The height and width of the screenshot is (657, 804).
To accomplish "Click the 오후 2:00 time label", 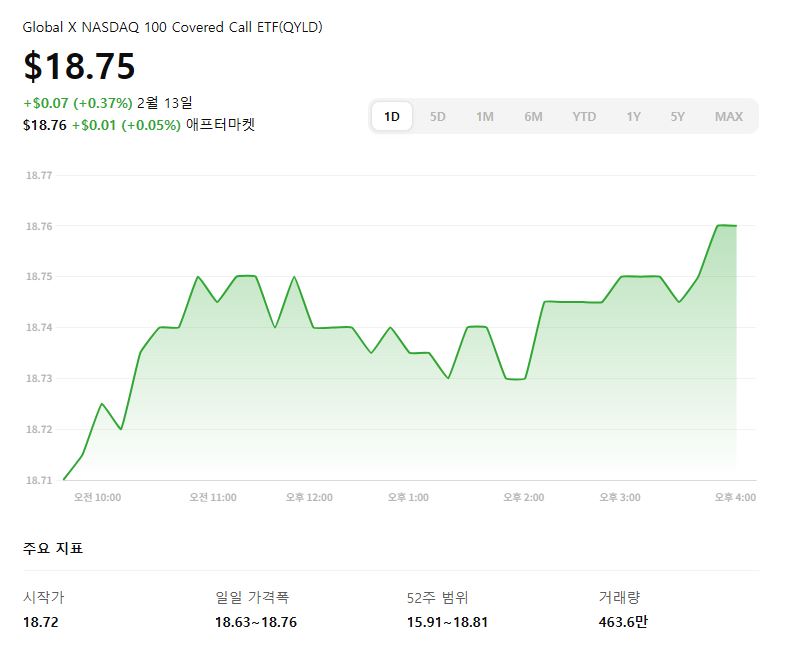I will point(524,497).
